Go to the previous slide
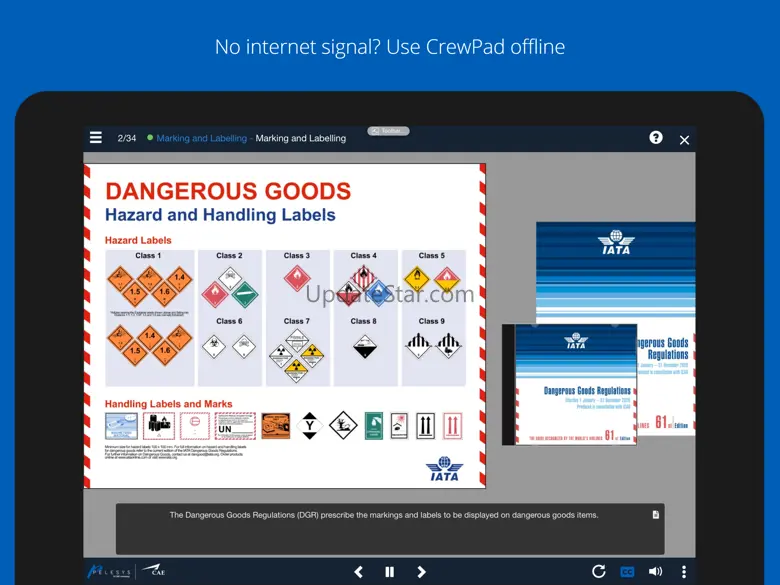The image size is (780, 585). coord(359,572)
